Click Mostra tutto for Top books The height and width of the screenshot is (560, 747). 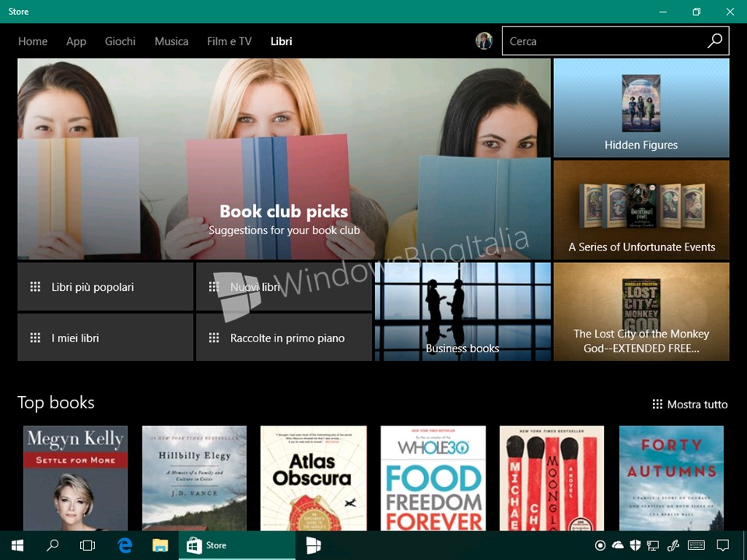coord(690,404)
